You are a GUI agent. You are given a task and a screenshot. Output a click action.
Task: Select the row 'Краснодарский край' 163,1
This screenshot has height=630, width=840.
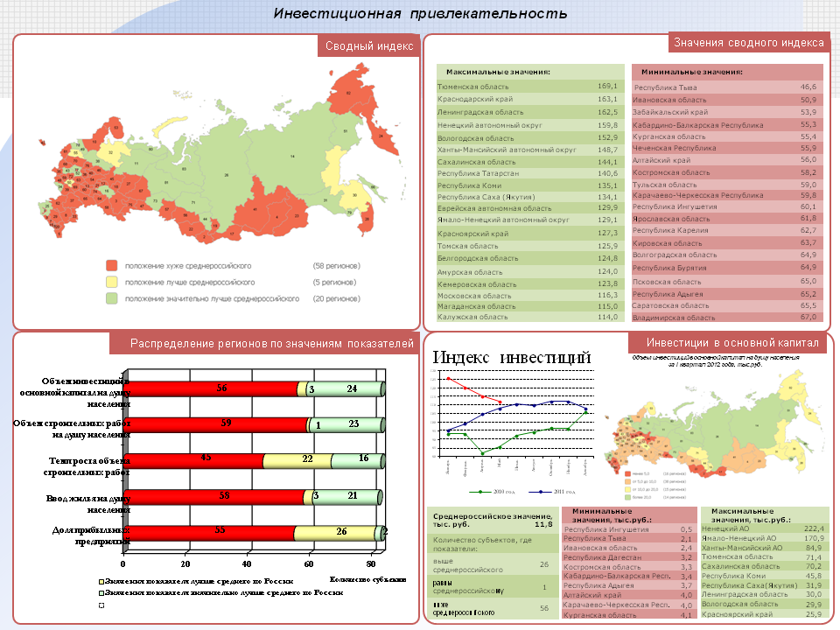pos(530,99)
